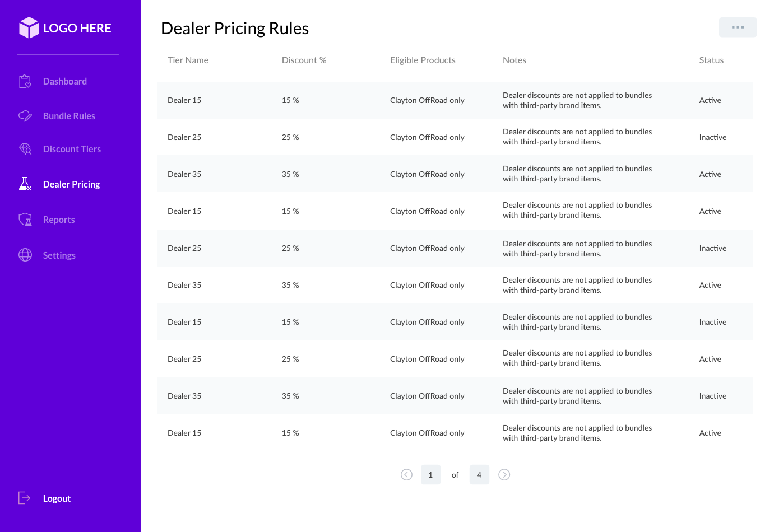Sort by Discount % column header

pyautogui.click(x=304, y=60)
